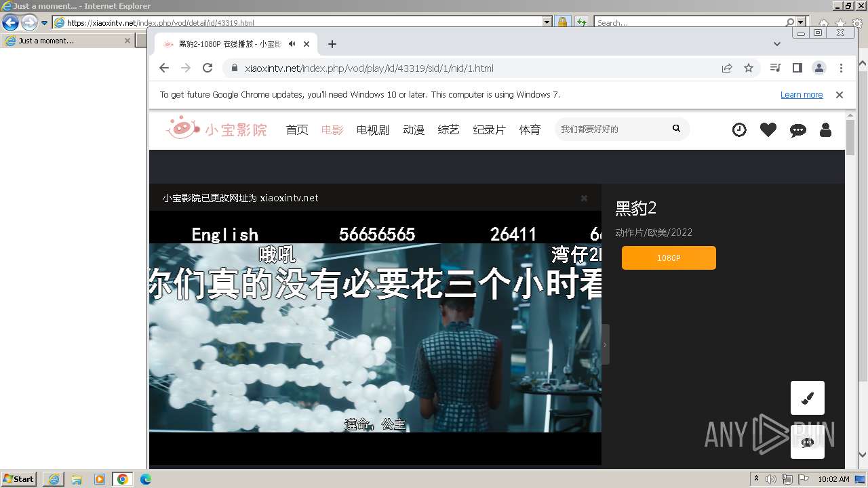Click Internet Explorer security lock icon
This screenshot has height=488, width=868.
[562, 22]
